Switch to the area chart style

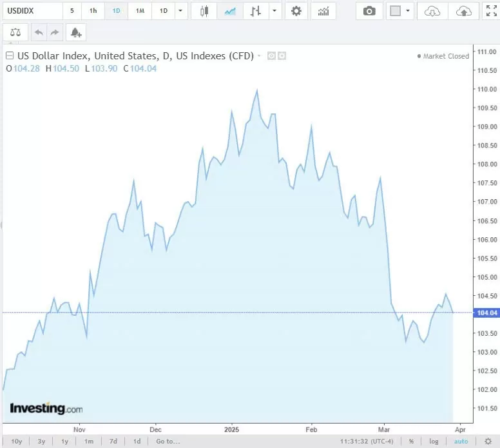(229, 11)
